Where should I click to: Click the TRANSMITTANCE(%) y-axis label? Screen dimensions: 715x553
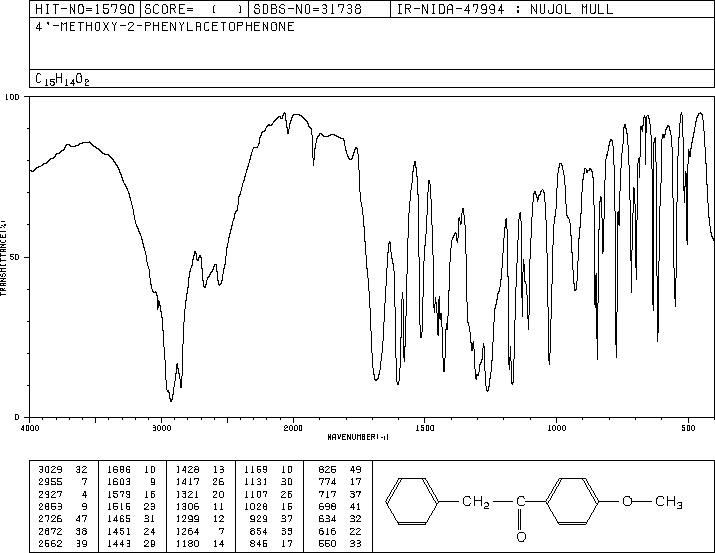pyautogui.click(x=3, y=258)
